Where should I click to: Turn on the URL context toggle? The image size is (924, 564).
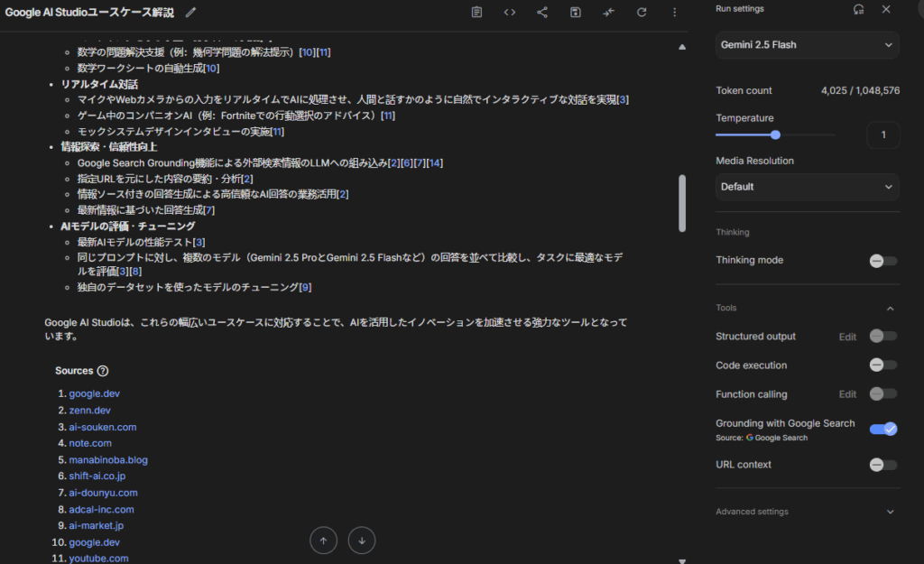click(x=882, y=465)
